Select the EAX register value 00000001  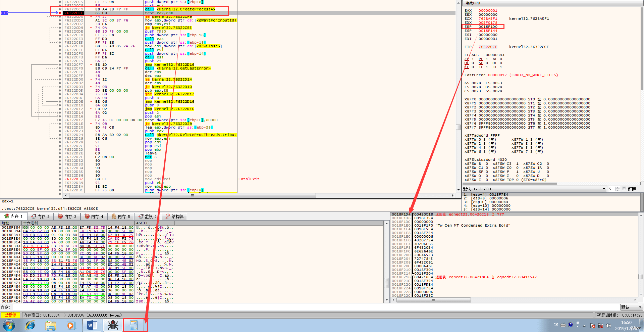488,11
